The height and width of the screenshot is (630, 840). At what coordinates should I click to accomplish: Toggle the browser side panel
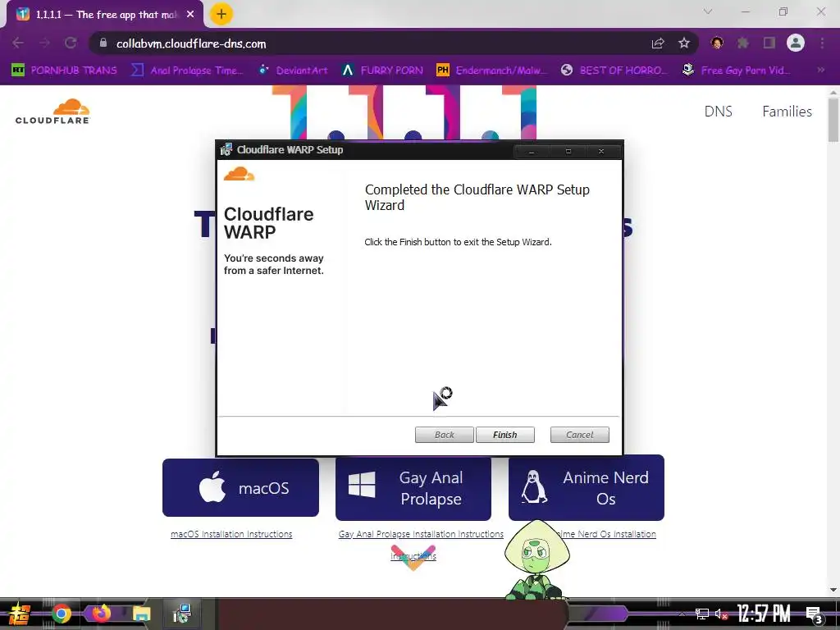pos(769,43)
